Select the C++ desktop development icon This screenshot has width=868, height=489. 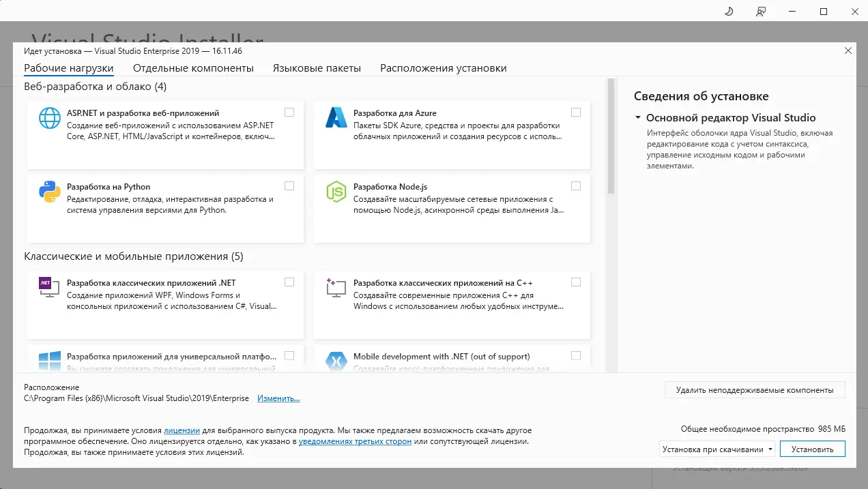(336, 289)
